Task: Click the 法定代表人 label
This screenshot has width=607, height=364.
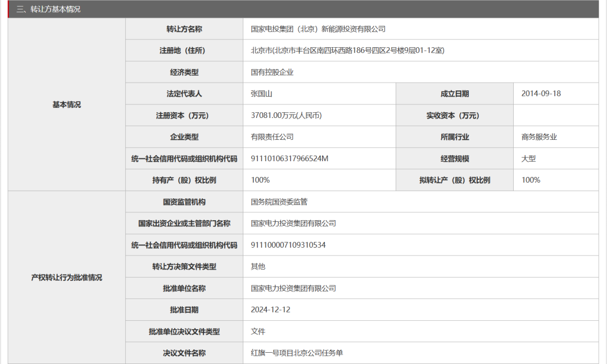Action: [184, 94]
